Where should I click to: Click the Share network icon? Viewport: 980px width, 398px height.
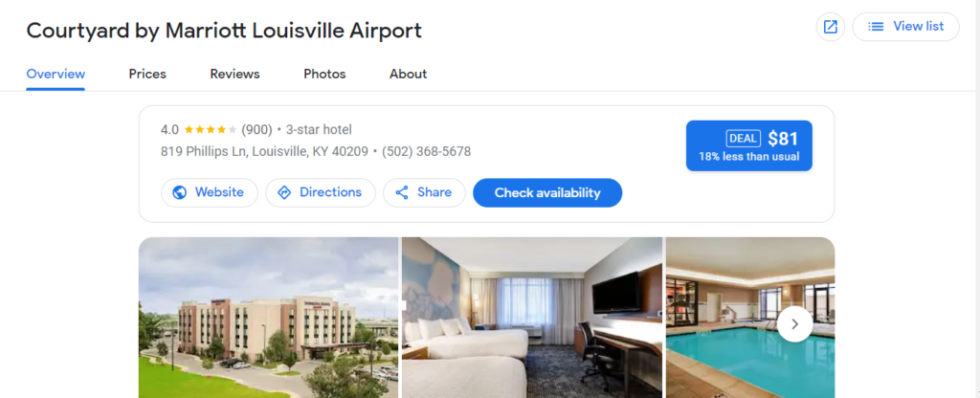pos(402,192)
